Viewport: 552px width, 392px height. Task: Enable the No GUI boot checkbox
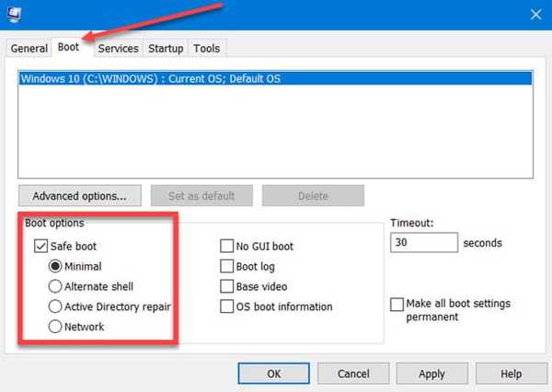pyautogui.click(x=226, y=247)
